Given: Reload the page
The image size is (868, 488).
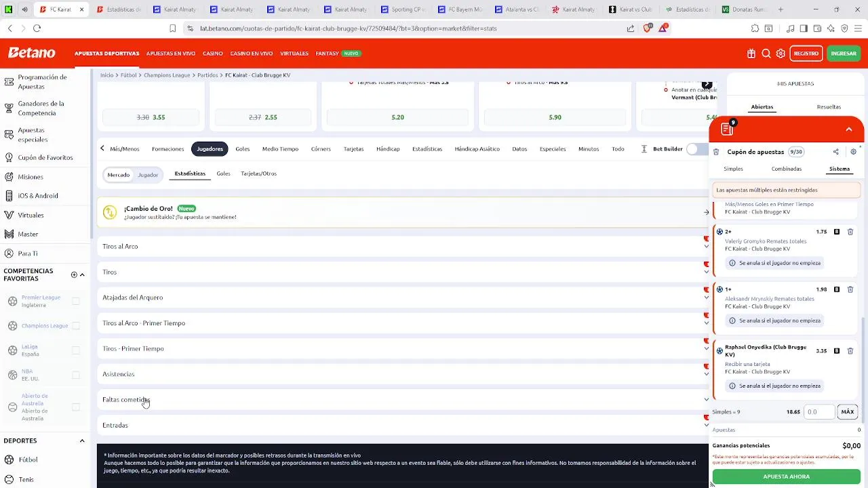Looking at the screenshot, I should 37,28.
